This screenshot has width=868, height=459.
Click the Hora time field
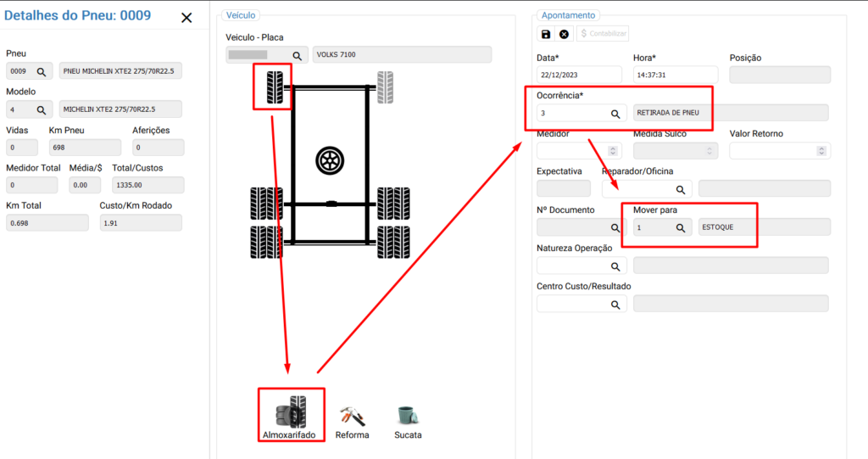pos(676,76)
